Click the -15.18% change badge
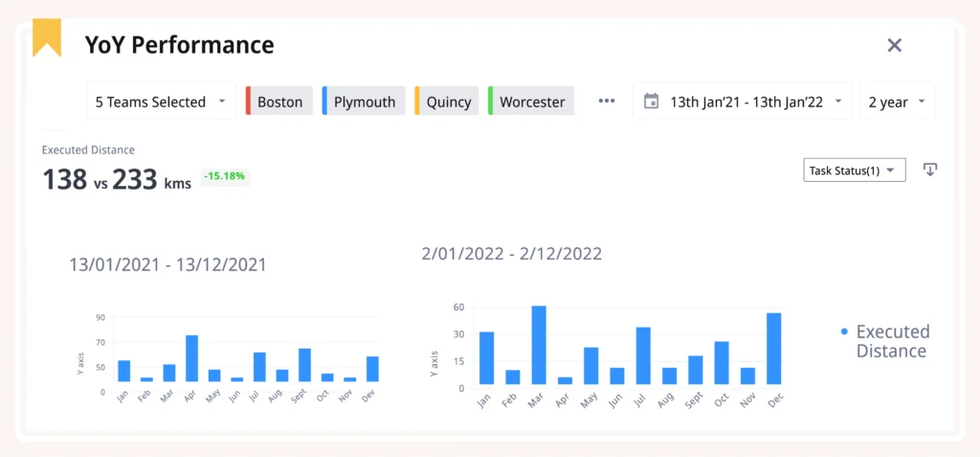The height and width of the screenshot is (457, 980). [x=225, y=176]
